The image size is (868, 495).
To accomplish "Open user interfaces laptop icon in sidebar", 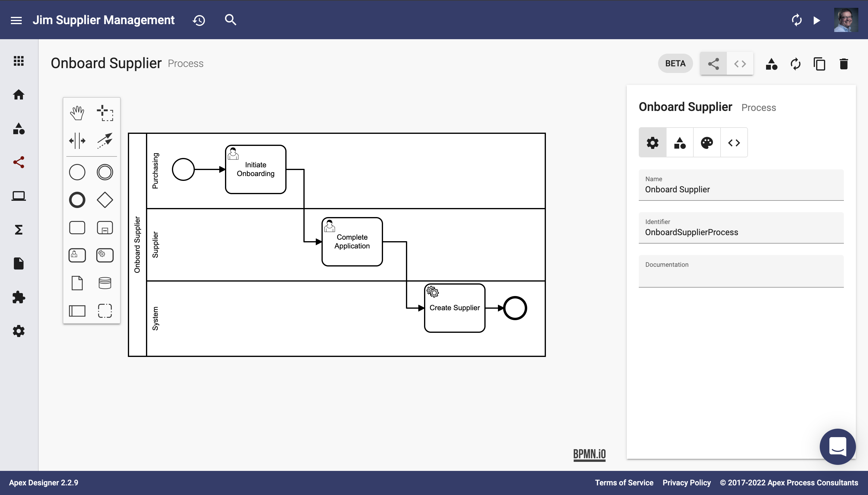I will [19, 196].
